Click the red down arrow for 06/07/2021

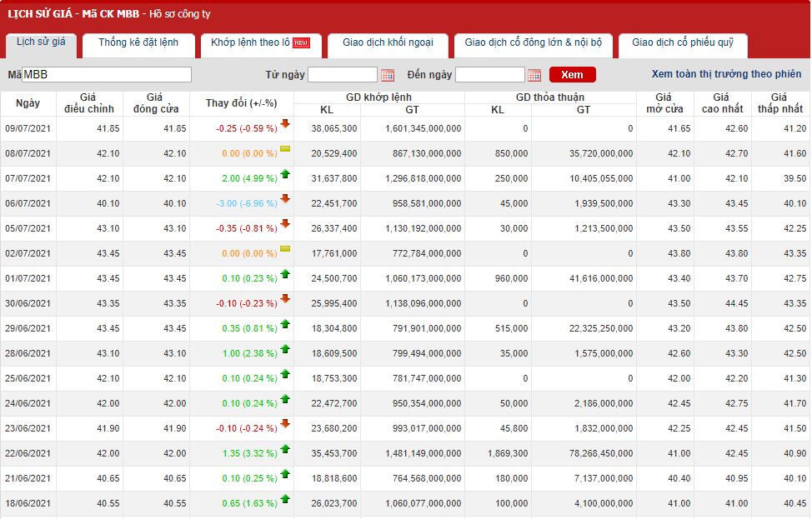point(285,199)
